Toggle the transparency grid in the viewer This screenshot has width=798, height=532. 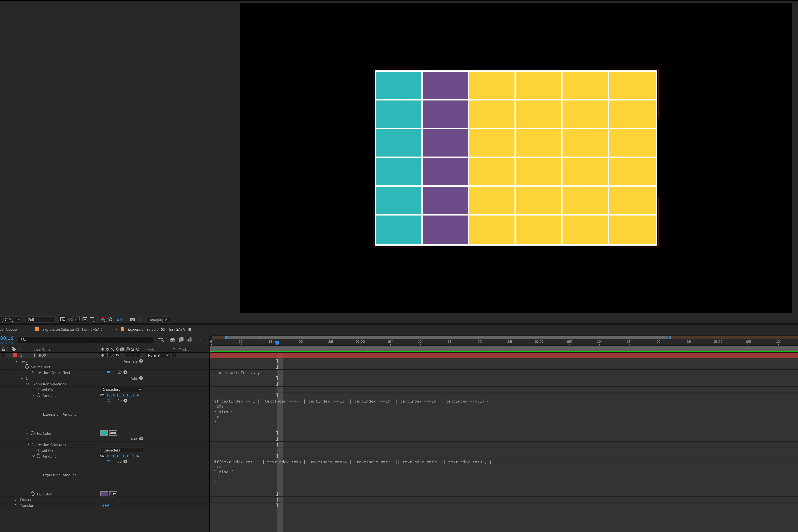coord(70,320)
